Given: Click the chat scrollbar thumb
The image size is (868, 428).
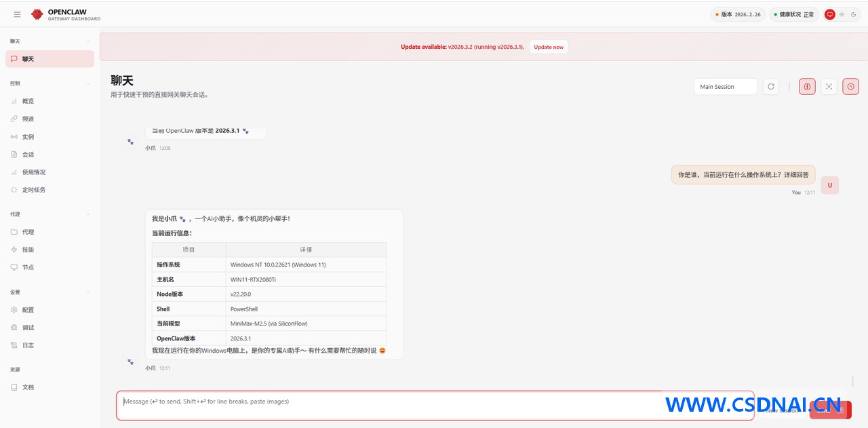Looking at the screenshot, I should [x=852, y=381].
